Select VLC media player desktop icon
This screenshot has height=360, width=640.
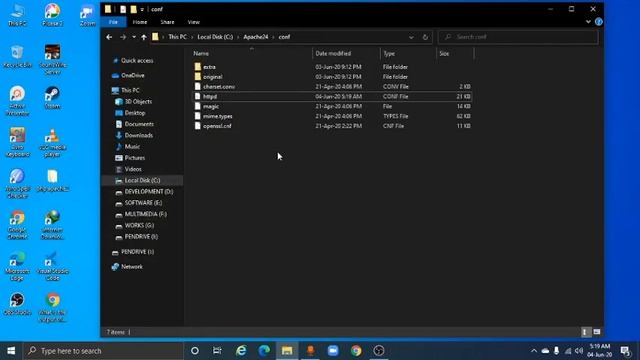[x=52, y=143]
